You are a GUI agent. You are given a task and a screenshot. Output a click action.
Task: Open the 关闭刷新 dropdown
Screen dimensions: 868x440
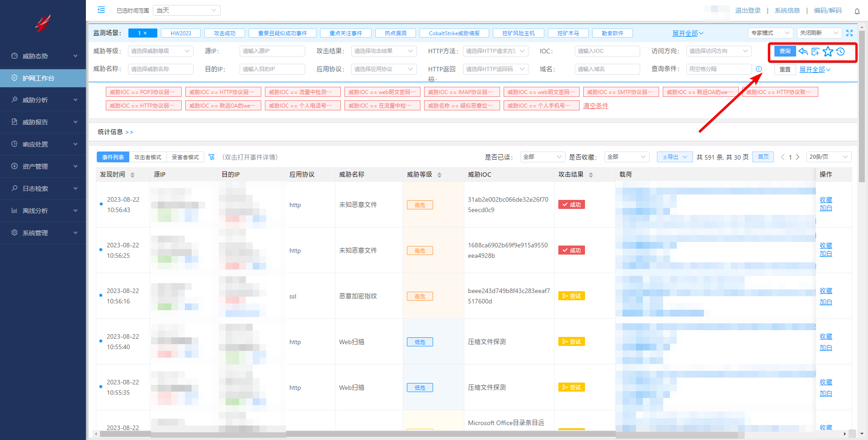click(x=819, y=33)
